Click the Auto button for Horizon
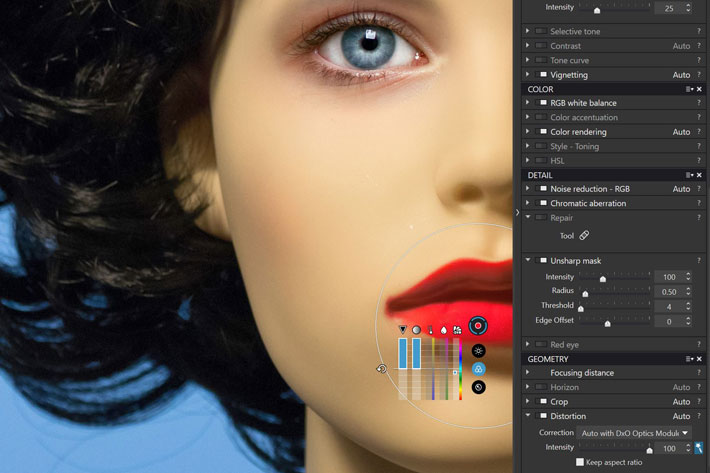This screenshot has width=710, height=473. point(681,387)
